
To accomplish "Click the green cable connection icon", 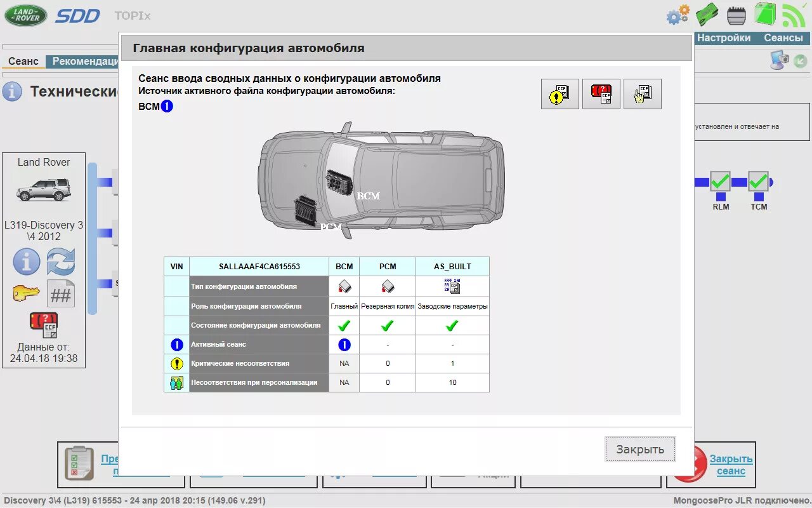I will pos(707,15).
